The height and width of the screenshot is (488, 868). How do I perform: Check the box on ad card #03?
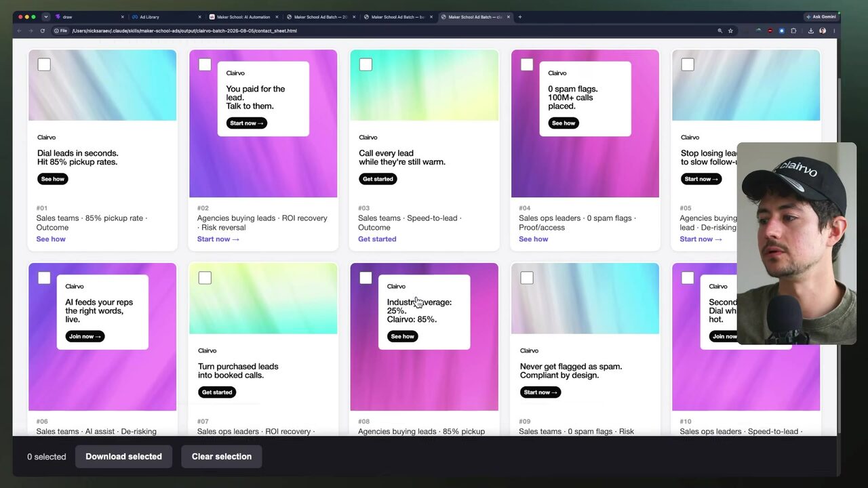point(366,64)
